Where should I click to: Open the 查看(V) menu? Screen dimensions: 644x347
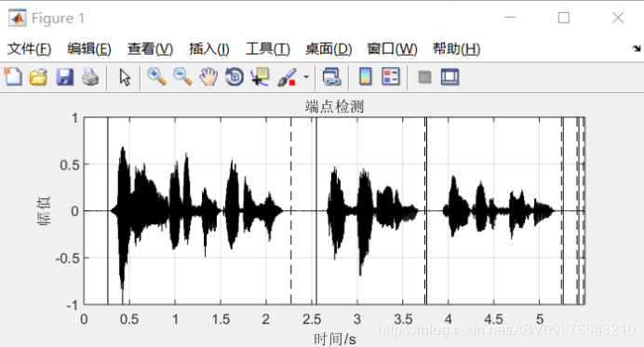[x=151, y=49]
